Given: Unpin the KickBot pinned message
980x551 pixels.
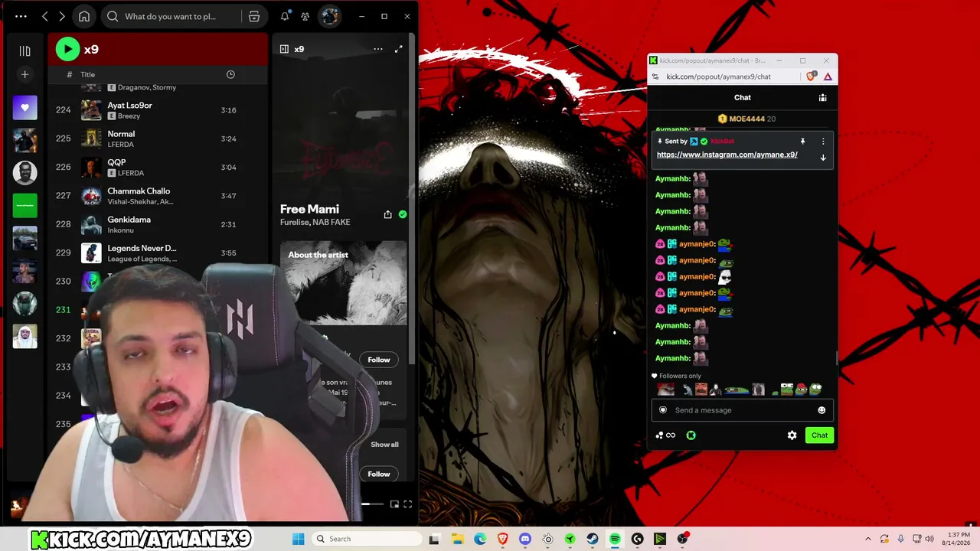Looking at the screenshot, I should [x=802, y=142].
